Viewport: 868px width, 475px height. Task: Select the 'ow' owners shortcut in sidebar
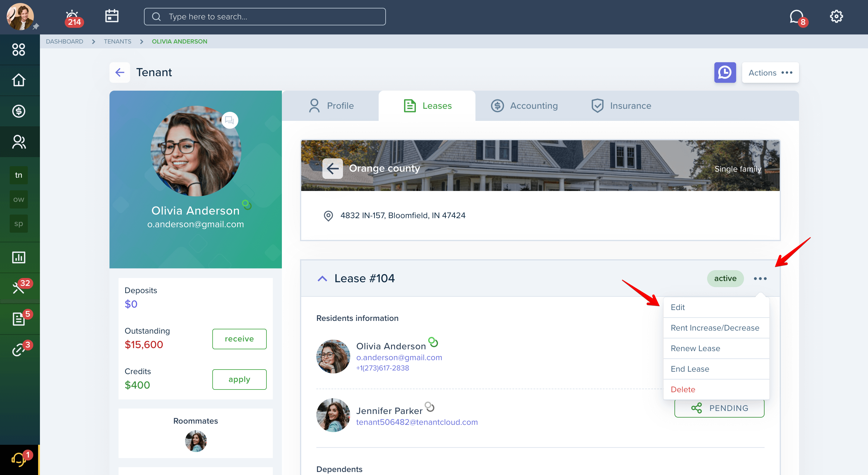click(18, 199)
